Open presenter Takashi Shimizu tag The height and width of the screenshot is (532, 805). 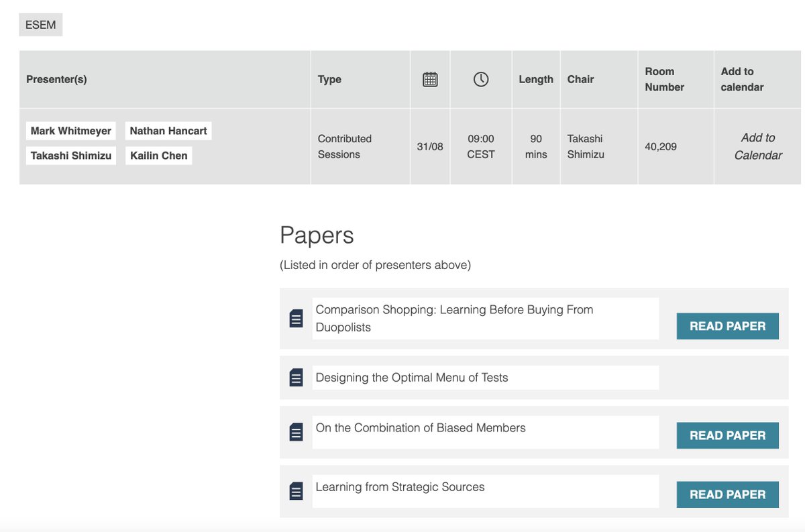click(x=71, y=156)
